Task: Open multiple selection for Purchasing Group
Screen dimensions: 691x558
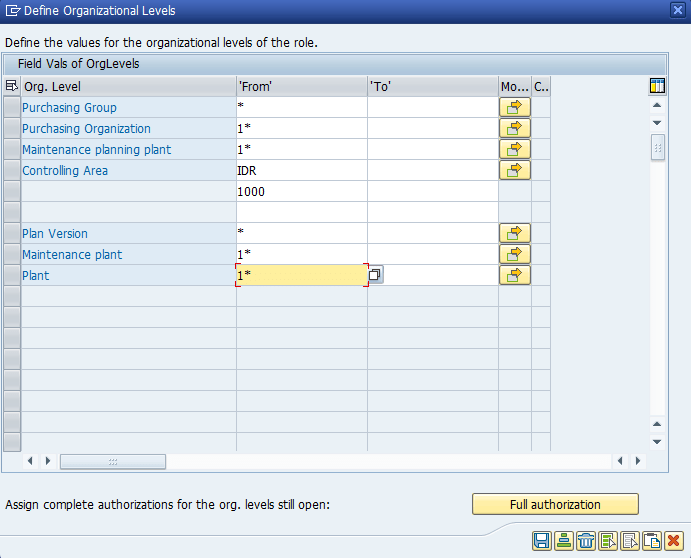Action: click(x=514, y=107)
